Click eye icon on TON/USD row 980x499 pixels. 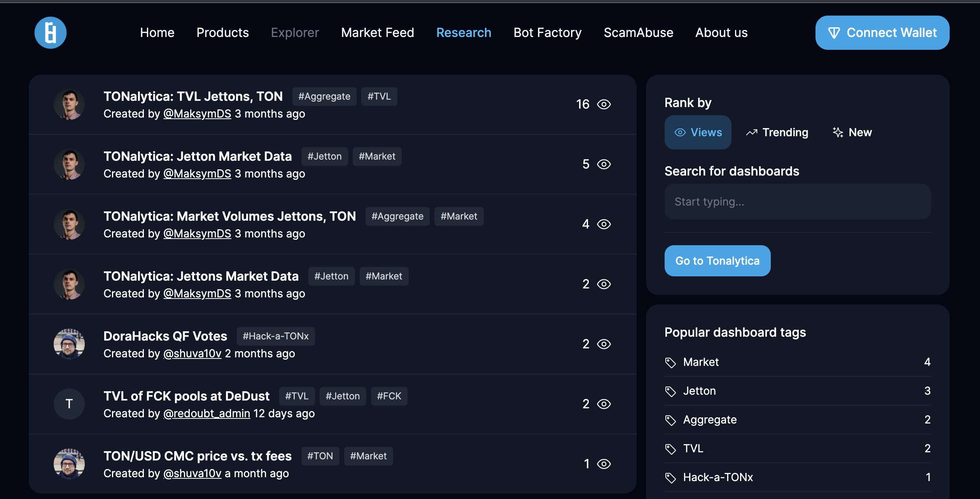tap(604, 464)
